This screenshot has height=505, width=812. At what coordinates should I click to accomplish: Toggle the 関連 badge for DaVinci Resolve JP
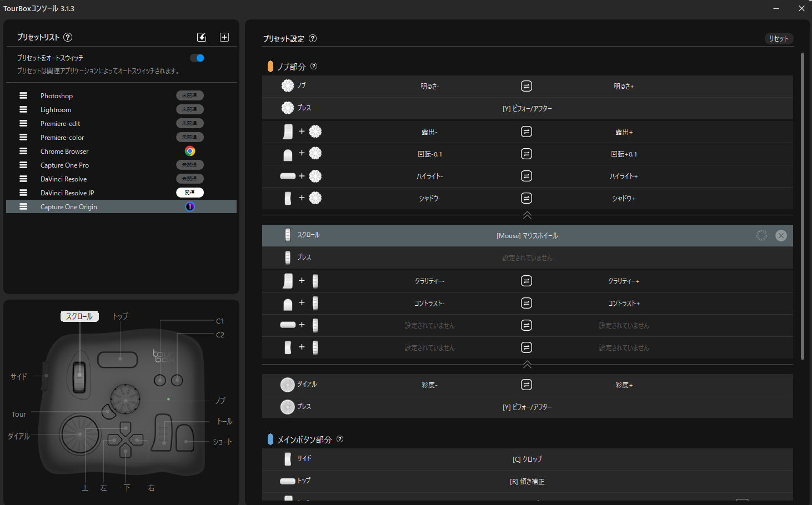click(x=190, y=193)
